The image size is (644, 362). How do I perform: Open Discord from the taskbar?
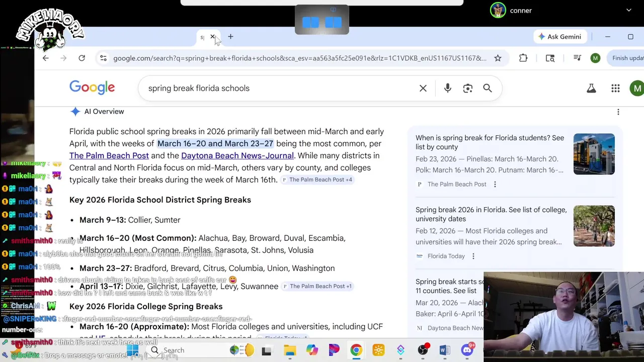[467, 350]
